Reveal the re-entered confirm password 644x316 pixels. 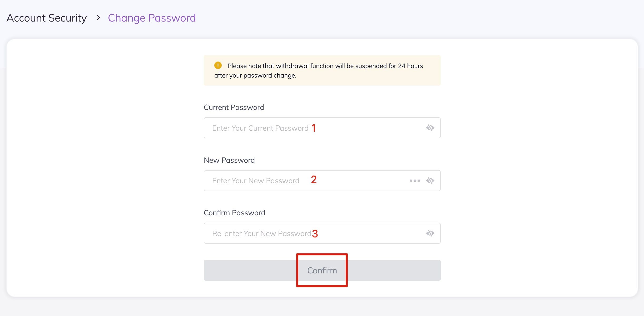click(430, 233)
